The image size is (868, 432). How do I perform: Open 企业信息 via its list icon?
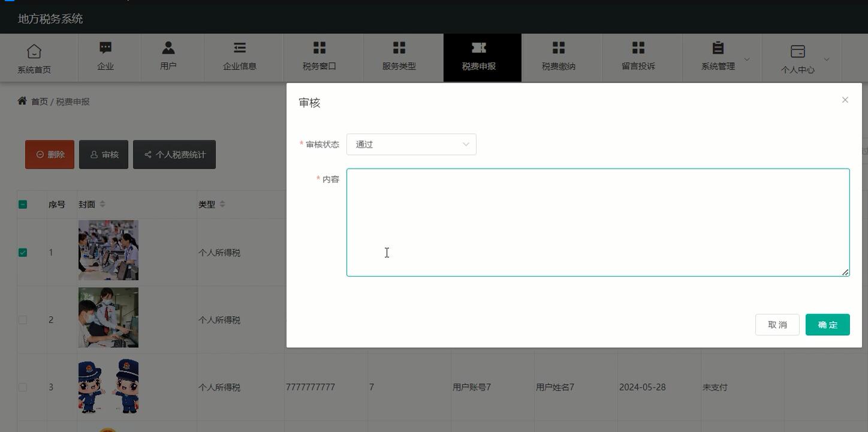239,47
